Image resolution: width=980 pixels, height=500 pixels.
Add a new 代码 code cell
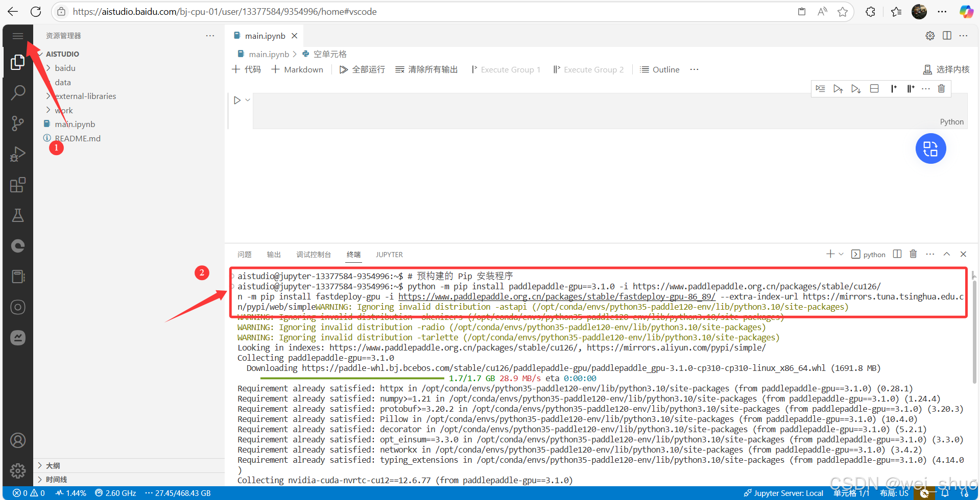246,69
